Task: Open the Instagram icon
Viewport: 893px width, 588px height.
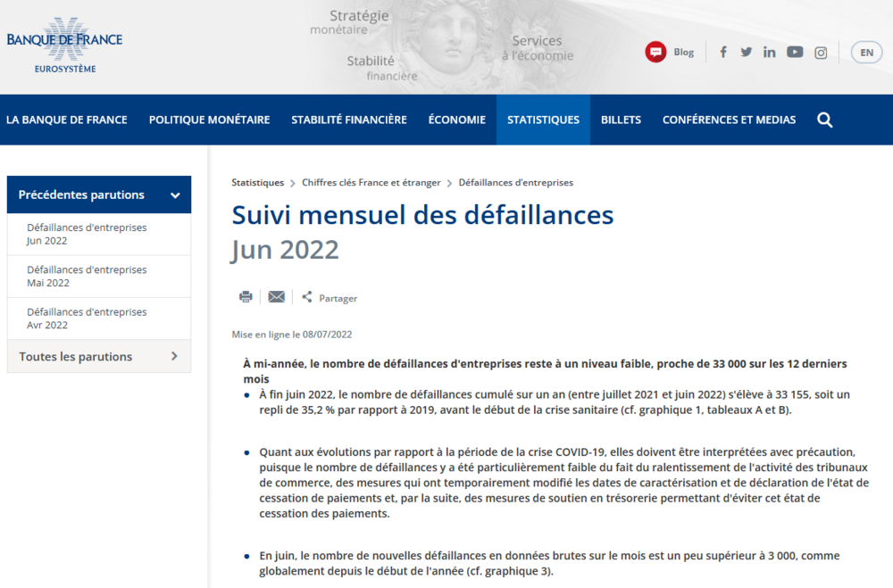Action: coord(820,52)
